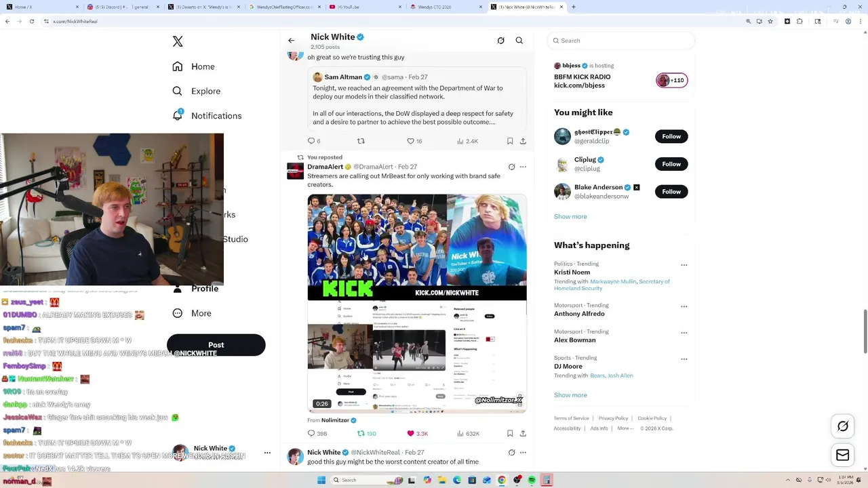The height and width of the screenshot is (488, 868).
Task: Open the Home sidebar item
Action: (193, 66)
